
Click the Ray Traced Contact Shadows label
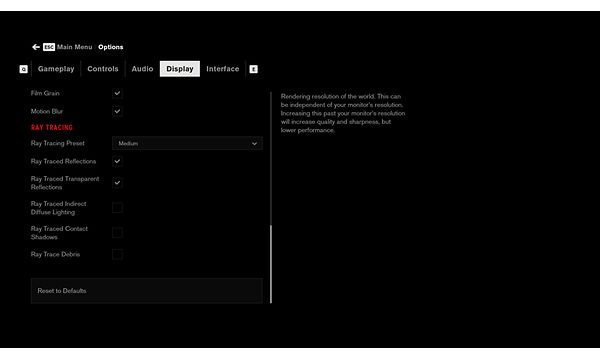point(59,233)
